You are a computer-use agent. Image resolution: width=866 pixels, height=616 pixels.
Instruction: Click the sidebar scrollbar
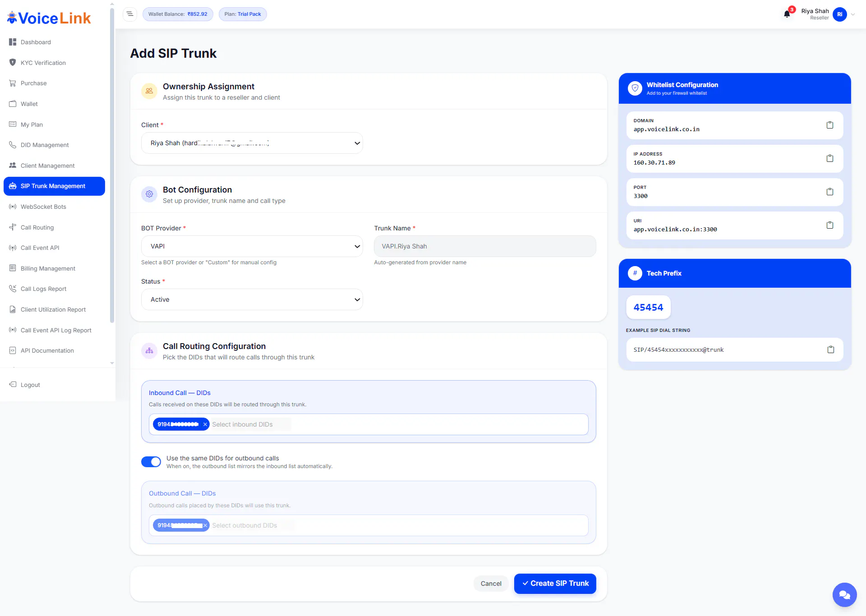112,165
